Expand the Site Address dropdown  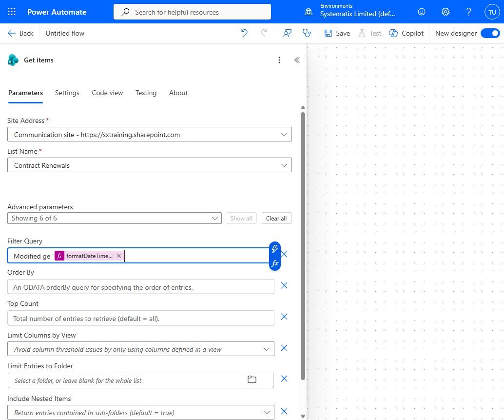coord(150,135)
